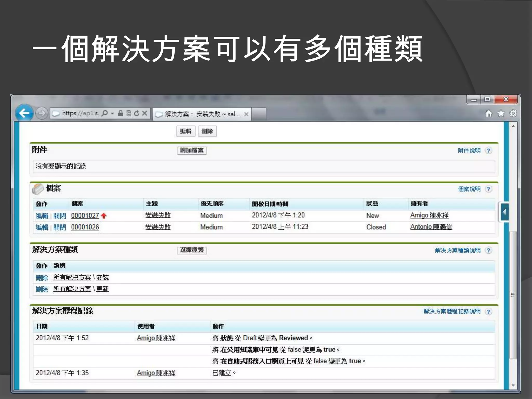Expand the collapsed sidebar arrow handle
This screenshot has width=532, height=399.
click(504, 212)
